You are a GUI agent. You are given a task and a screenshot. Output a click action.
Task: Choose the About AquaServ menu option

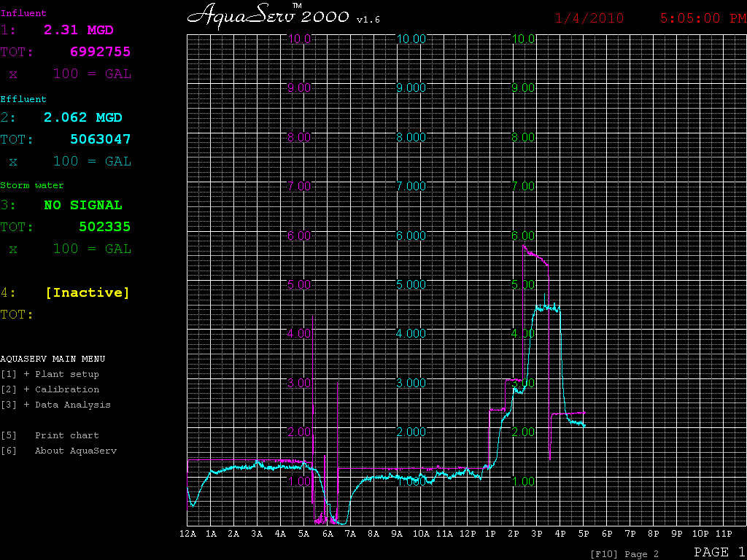tap(58, 451)
